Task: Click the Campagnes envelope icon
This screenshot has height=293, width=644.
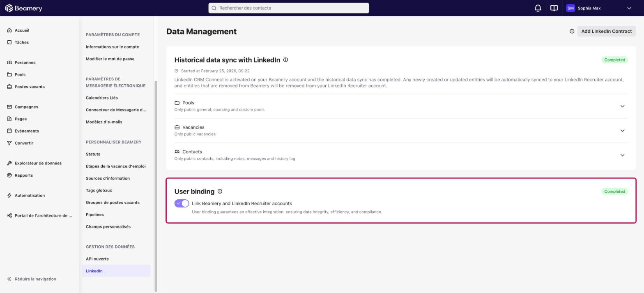Action: tap(9, 107)
